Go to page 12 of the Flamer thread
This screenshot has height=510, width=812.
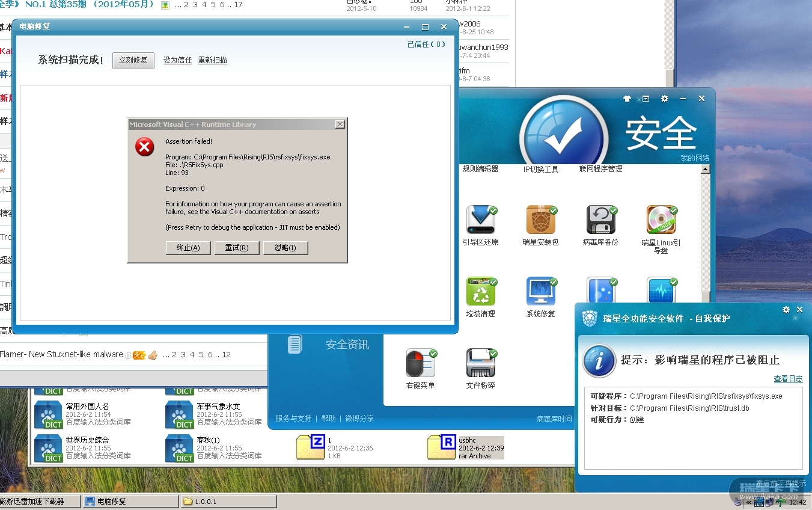pyautogui.click(x=227, y=355)
